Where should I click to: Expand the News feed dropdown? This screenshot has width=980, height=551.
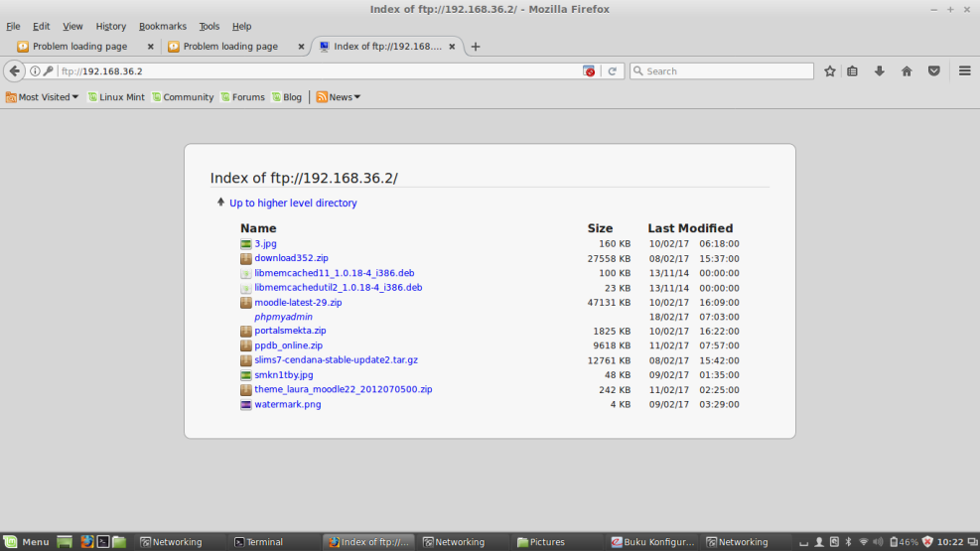click(339, 97)
